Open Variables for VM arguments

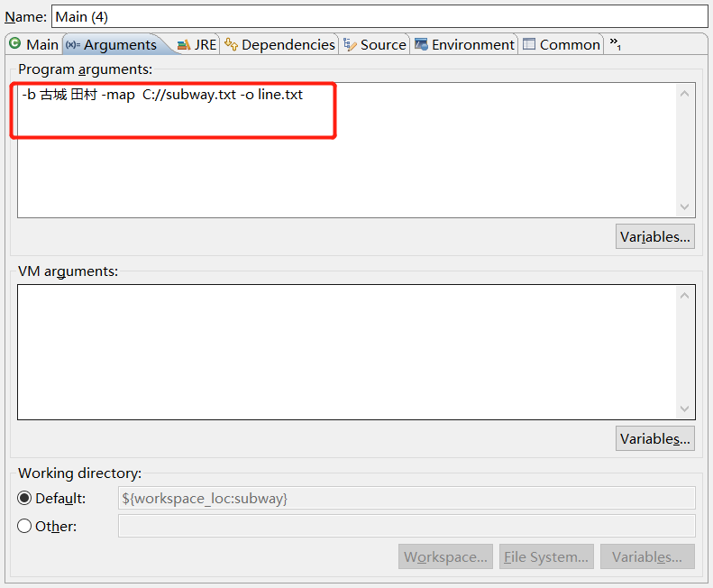point(654,438)
